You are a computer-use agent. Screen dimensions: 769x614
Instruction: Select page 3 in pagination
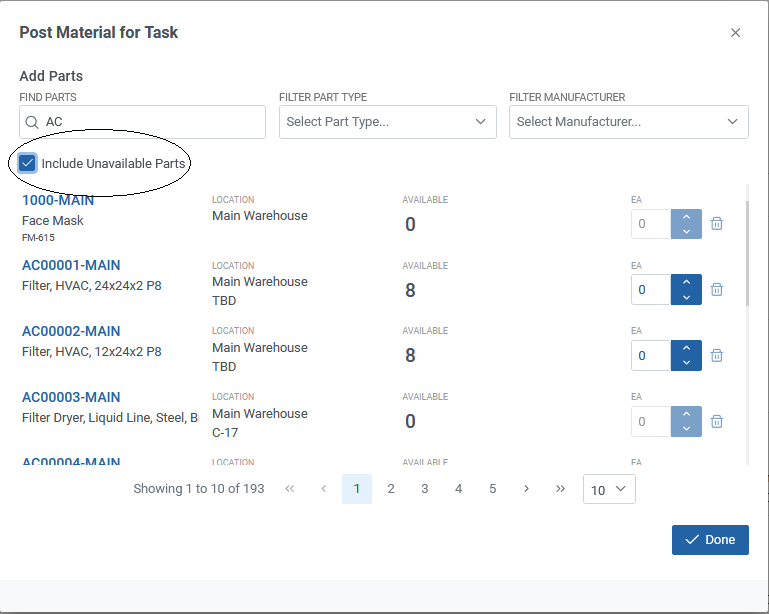pos(425,488)
